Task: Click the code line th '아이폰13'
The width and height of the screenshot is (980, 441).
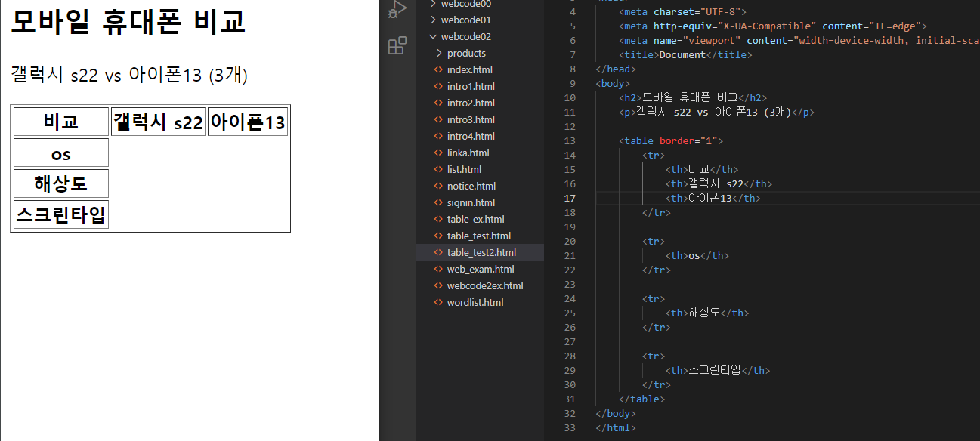Action: 713,198
